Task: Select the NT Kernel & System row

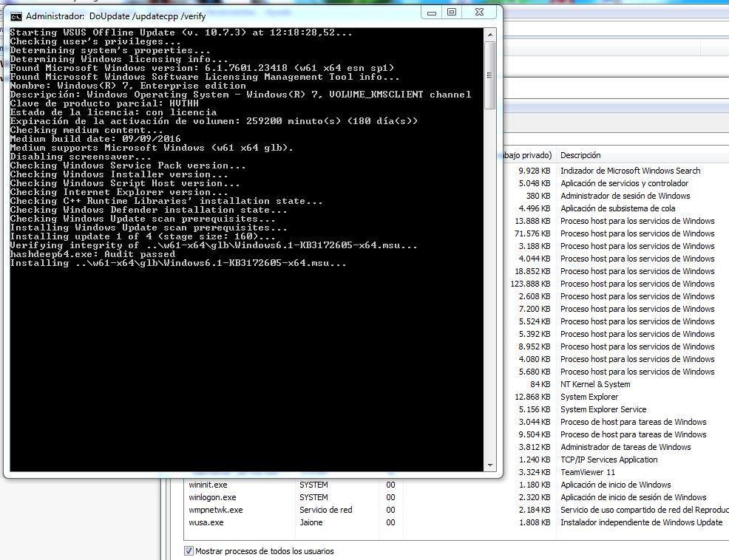Action: [595, 384]
